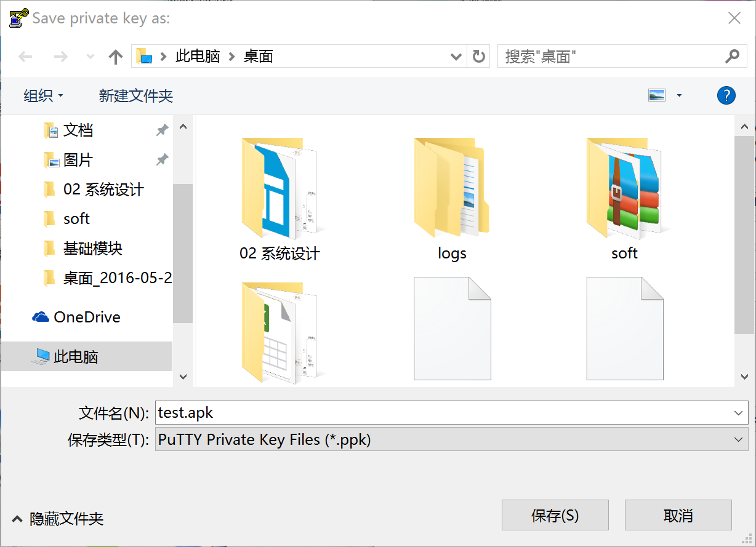Collapse the folder browser with 隐藏文件夹
The image size is (756, 547).
(x=58, y=519)
